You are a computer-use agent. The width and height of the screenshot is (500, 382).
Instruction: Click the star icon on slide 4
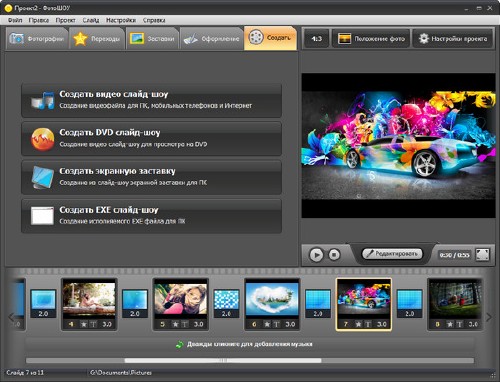pos(83,324)
